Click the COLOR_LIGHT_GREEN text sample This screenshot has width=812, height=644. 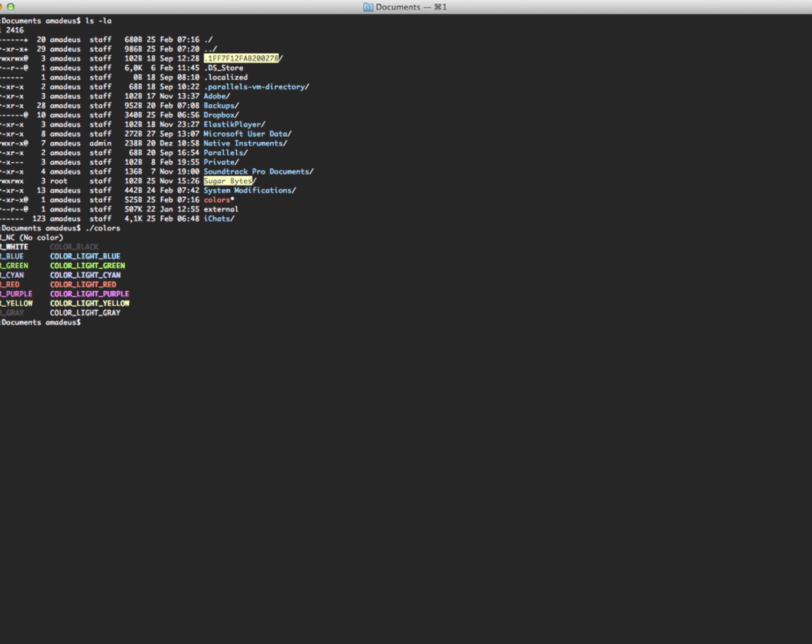pos(87,265)
